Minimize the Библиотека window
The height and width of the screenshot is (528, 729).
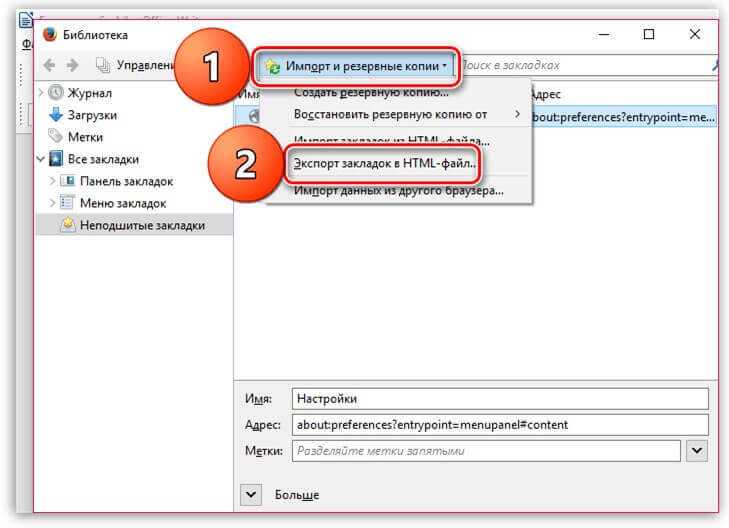604,34
